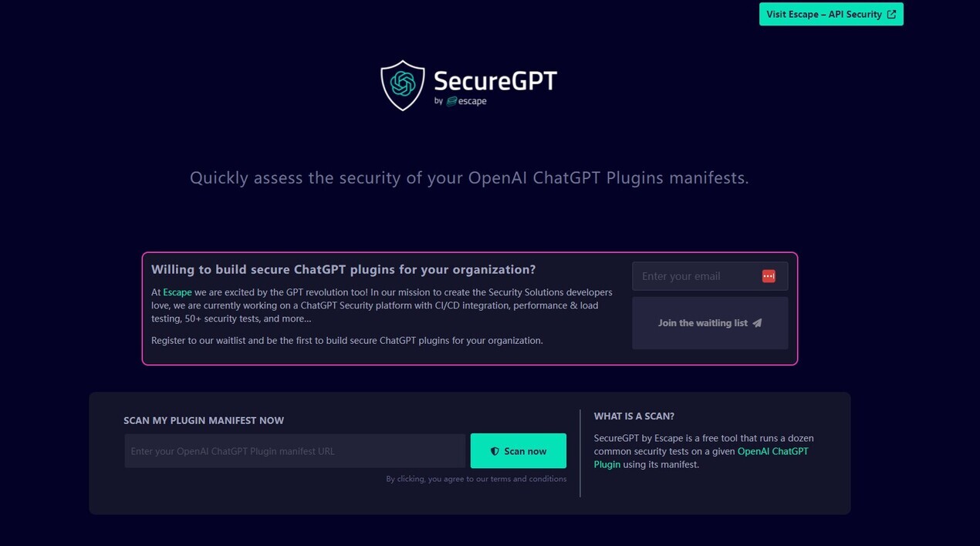Open the 'OpenAI ChatGPT Plugin' link
980x546 pixels.
click(772, 451)
